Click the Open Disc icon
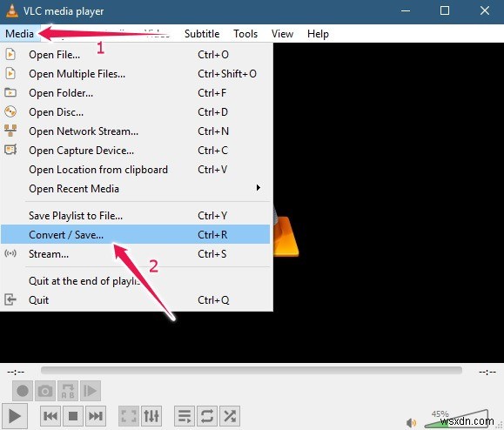Viewport: 504px width, 430px height. [x=10, y=111]
